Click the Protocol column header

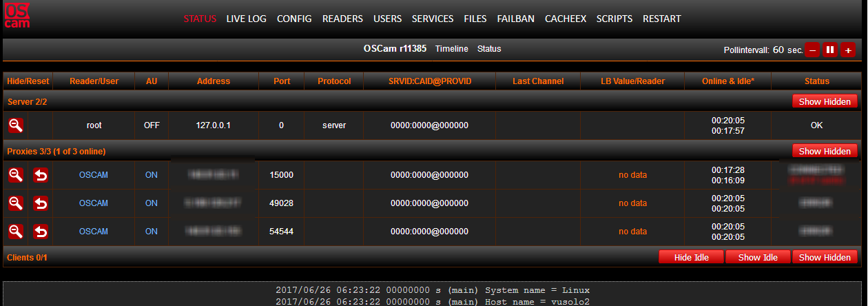[x=334, y=81]
